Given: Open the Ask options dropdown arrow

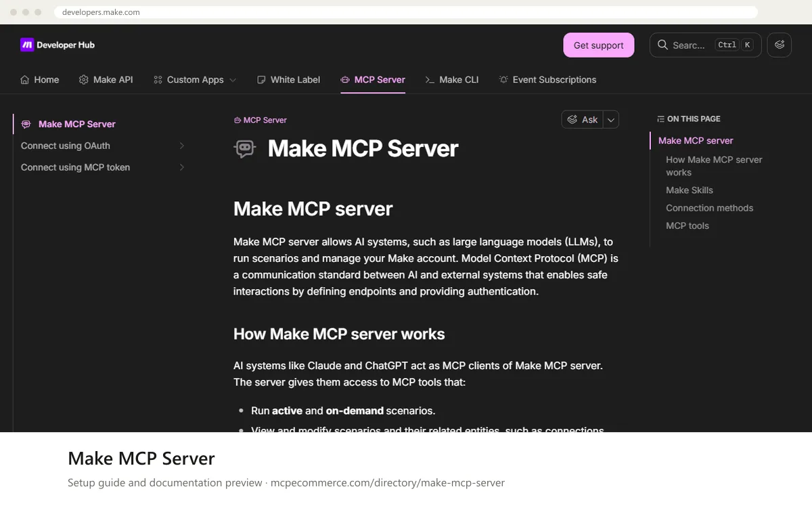Looking at the screenshot, I should tap(611, 119).
